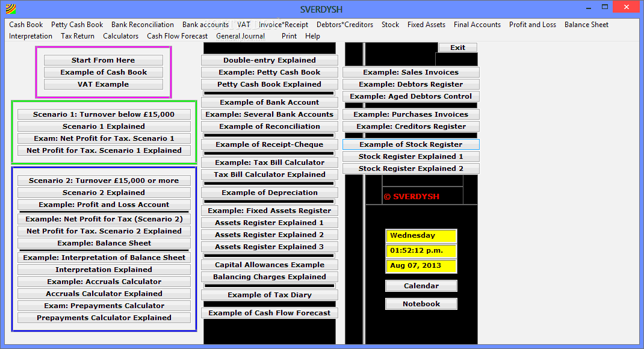
Task: Click the Exit button
Action: (x=458, y=48)
